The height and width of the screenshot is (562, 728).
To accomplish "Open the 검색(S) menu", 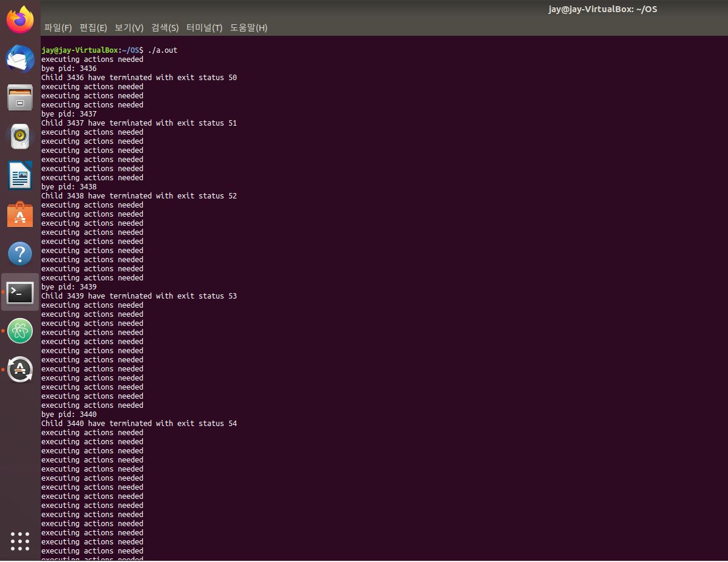I will [x=165, y=28].
